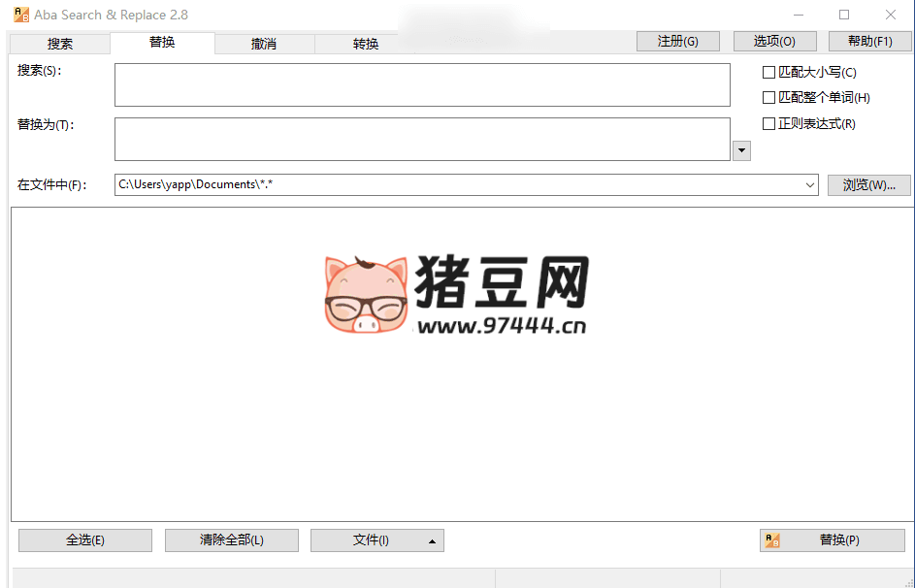Click the Aba app icon in title bar
915x588 pixels.
coord(20,15)
